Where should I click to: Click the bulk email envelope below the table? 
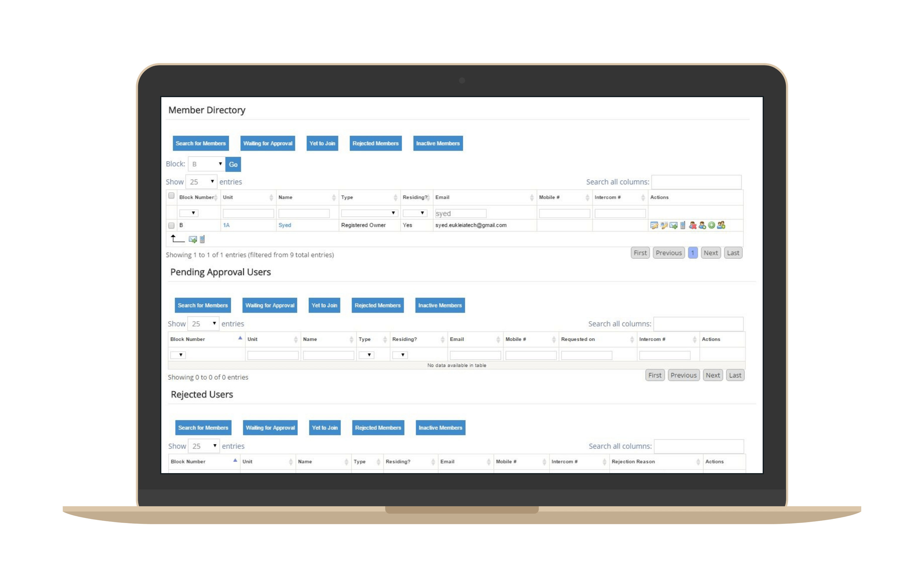[x=193, y=239]
